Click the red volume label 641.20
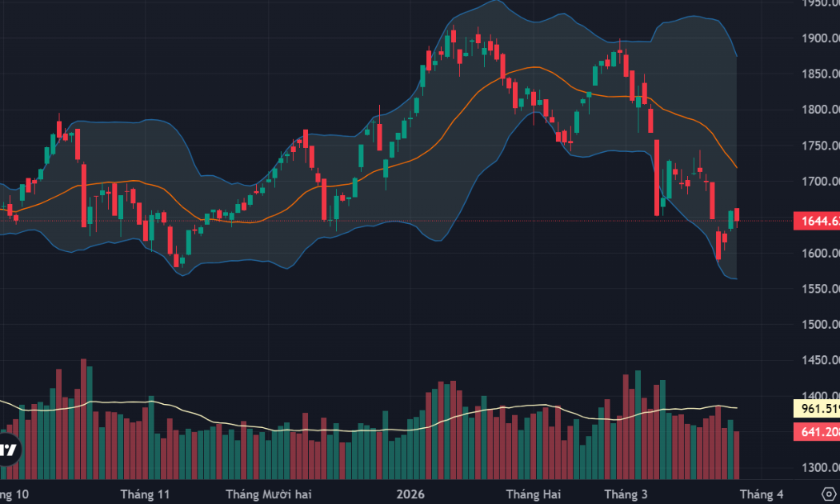 816,432
